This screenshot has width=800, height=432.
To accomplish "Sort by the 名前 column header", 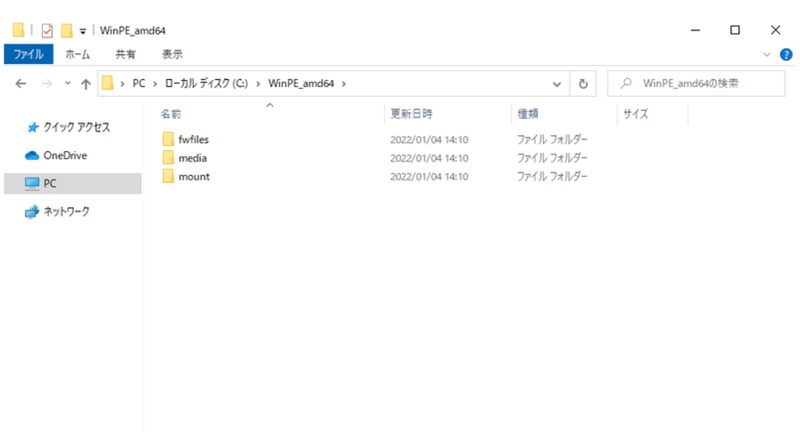I will pyautogui.click(x=171, y=114).
